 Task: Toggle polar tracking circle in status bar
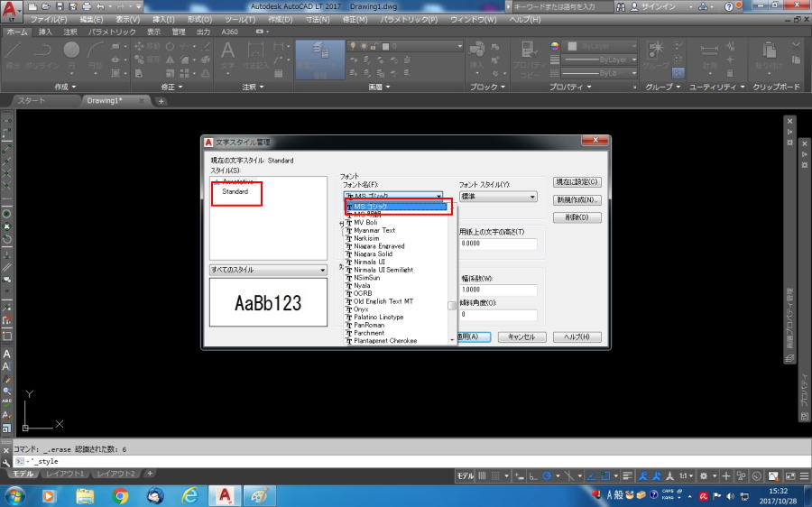click(547, 476)
